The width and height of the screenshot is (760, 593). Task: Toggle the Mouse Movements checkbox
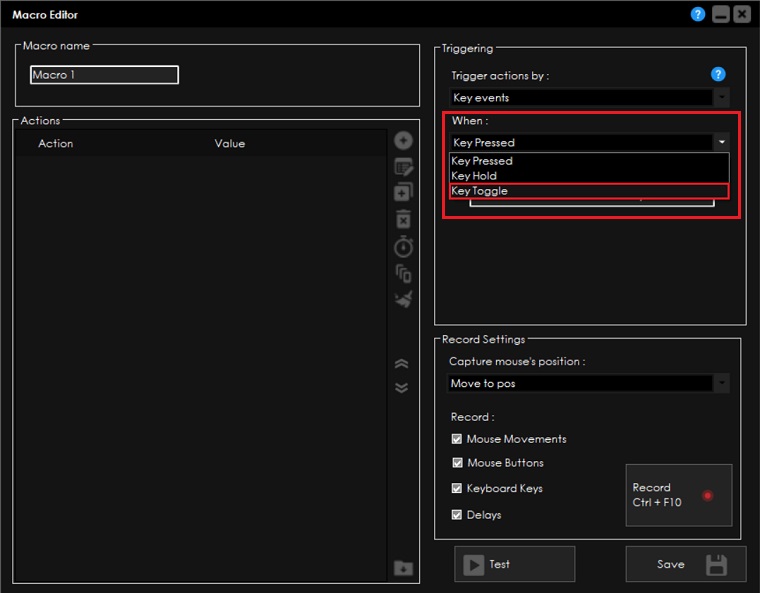(457, 439)
